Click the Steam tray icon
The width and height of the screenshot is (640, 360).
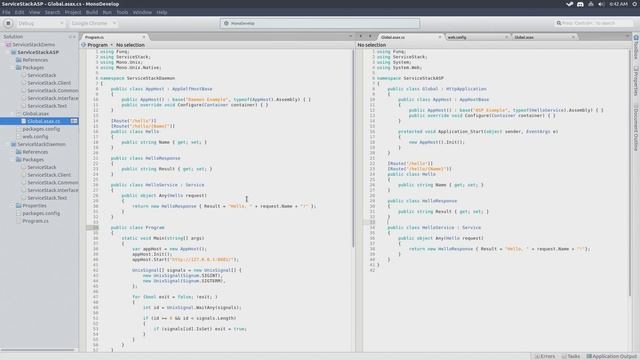(x=569, y=4)
